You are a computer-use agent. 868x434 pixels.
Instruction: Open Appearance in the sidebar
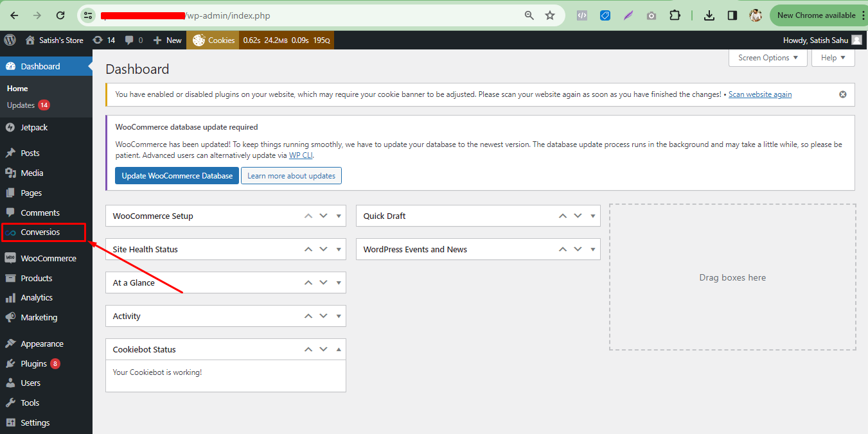click(x=46, y=343)
